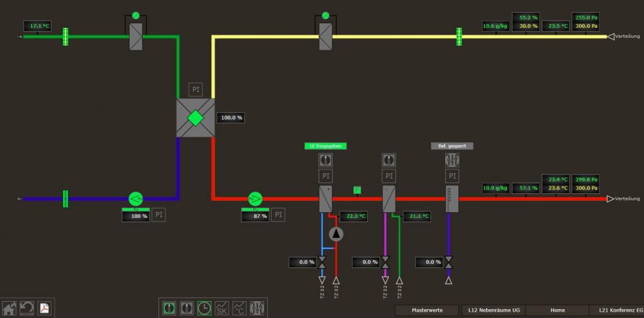Click the heating coil on the red duct

click(326, 199)
